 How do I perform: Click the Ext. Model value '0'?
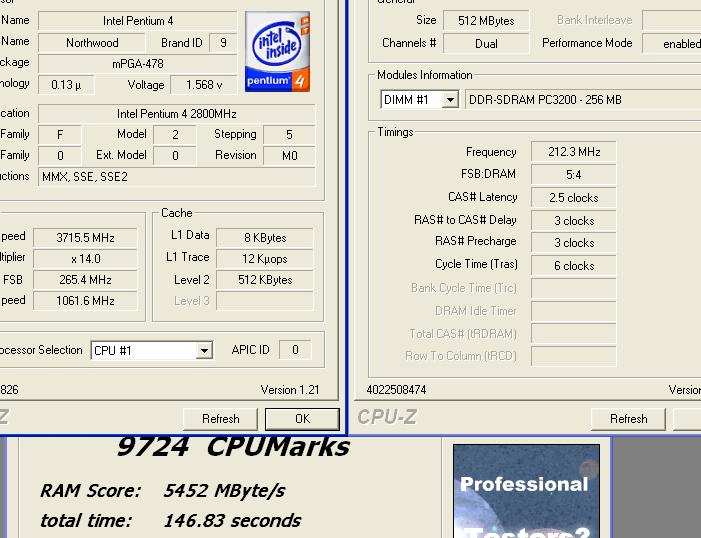(175, 156)
